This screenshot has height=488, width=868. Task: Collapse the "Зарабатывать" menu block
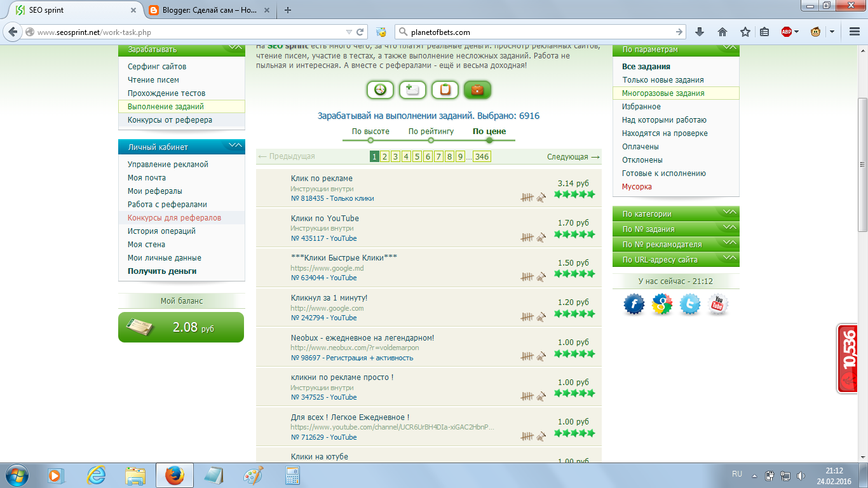point(235,48)
